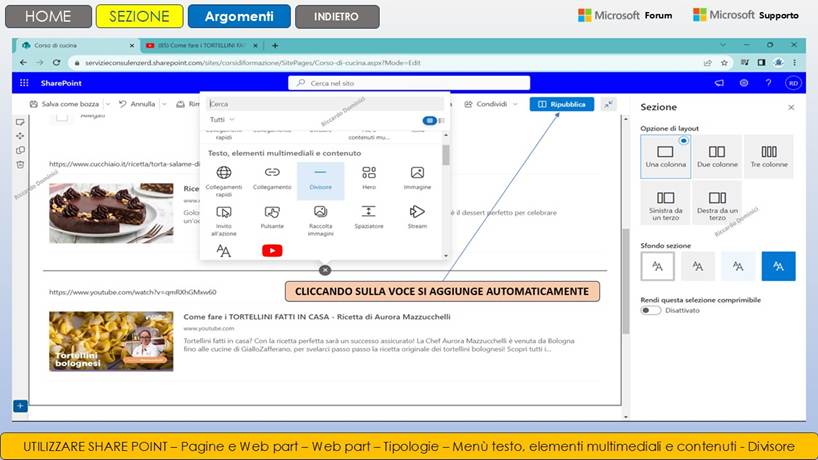Image resolution: width=818 pixels, height=460 pixels.
Task: Open Argomenti
Action: coord(239,16)
